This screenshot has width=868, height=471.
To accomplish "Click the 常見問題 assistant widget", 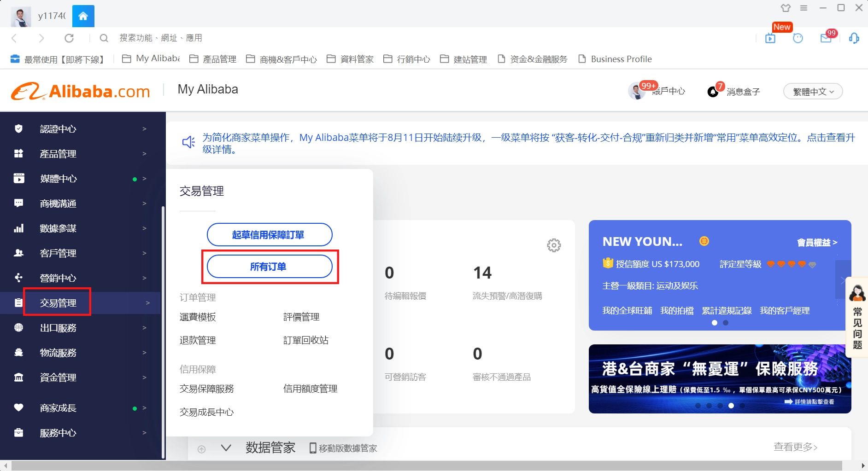I will point(857,317).
